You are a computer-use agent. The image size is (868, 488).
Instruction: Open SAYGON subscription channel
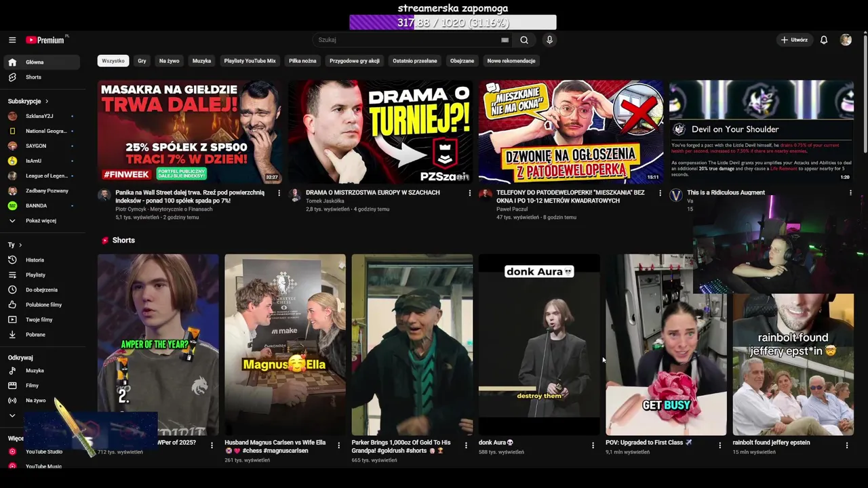pyautogui.click(x=42, y=146)
